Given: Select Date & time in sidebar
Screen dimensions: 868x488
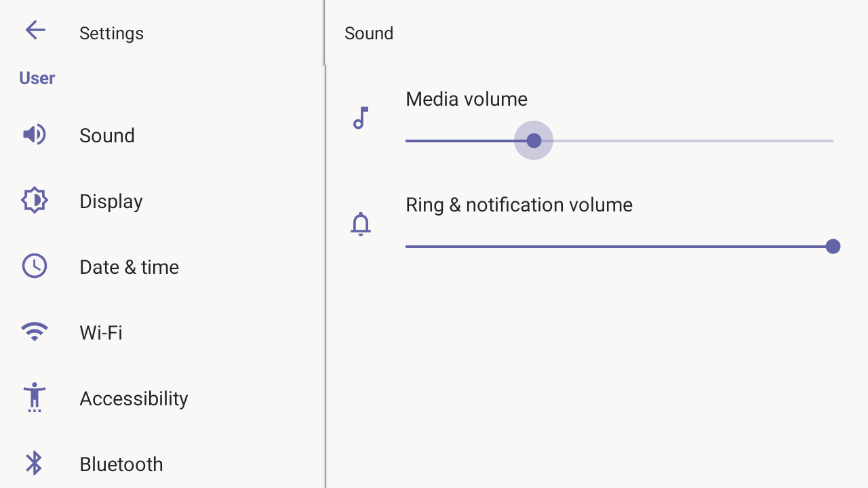Looking at the screenshot, I should coord(163,267).
